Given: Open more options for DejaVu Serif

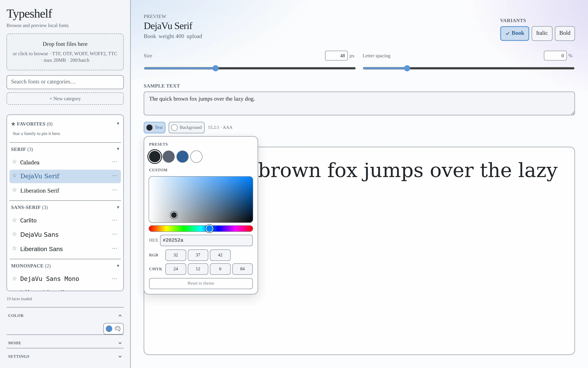Looking at the screenshot, I should 115,176.
